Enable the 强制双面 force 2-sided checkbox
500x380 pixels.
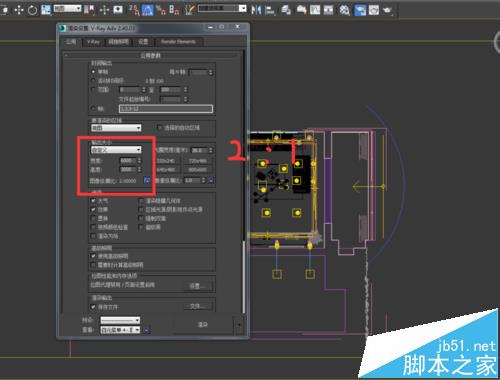point(141,218)
